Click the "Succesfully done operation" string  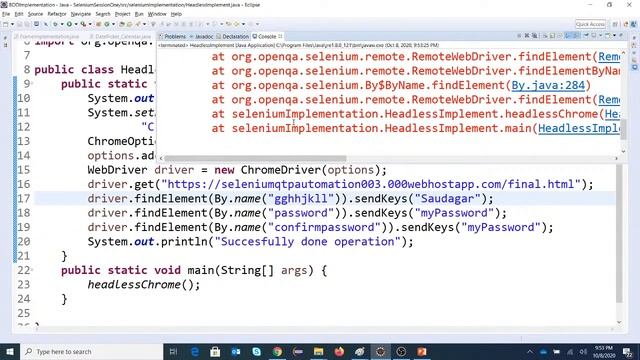[307, 242]
